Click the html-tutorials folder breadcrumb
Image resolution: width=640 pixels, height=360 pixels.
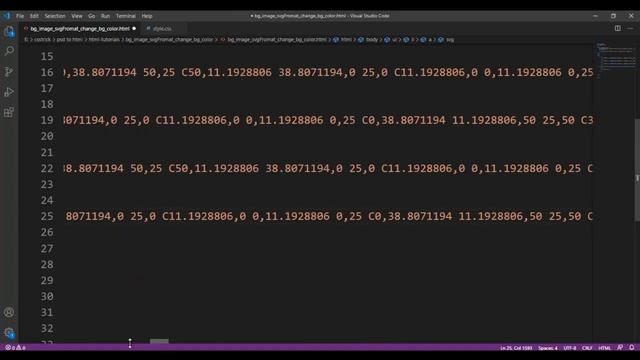coord(104,40)
